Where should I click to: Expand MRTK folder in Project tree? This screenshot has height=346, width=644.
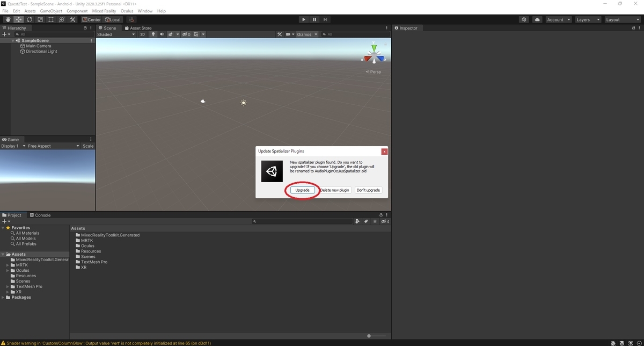tap(8, 265)
